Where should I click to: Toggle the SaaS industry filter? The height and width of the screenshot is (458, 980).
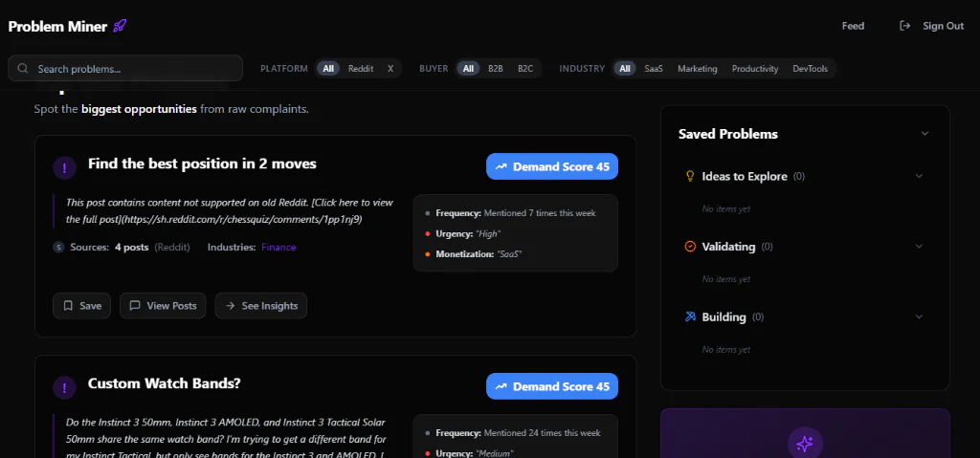pos(654,69)
